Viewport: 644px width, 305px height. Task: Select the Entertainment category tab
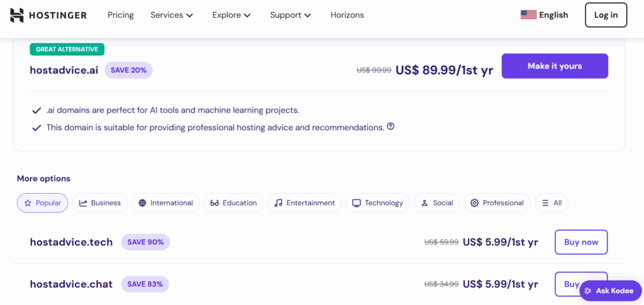[304, 202]
